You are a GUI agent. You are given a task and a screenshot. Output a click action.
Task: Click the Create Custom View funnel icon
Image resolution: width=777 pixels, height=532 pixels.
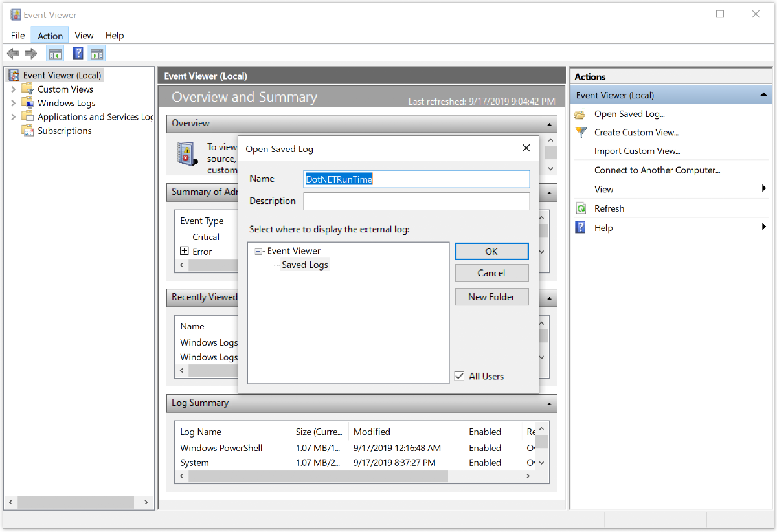point(581,132)
